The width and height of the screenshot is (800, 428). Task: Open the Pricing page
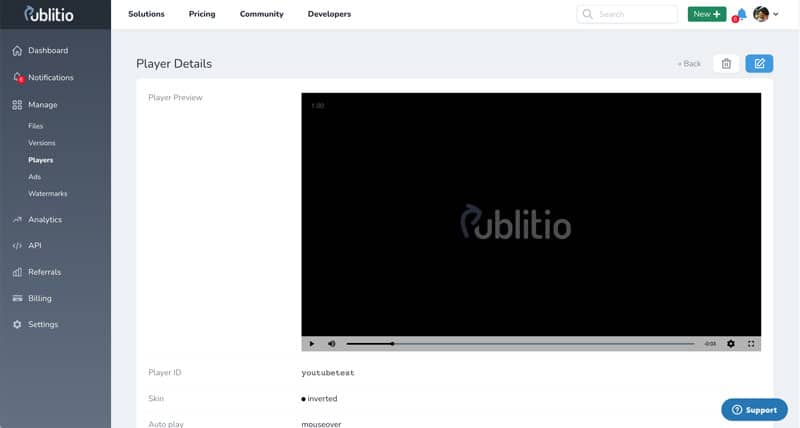(x=202, y=14)
